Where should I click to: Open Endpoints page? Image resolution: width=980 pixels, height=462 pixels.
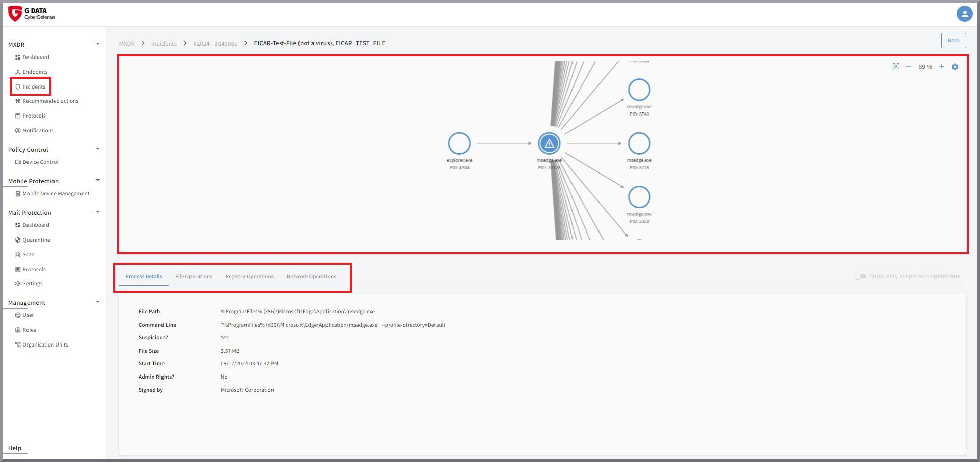(31, 72)
